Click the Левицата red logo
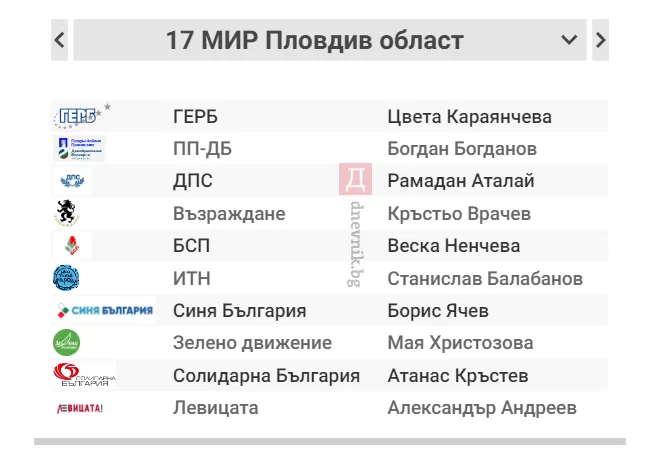 [x=80, y=408]
